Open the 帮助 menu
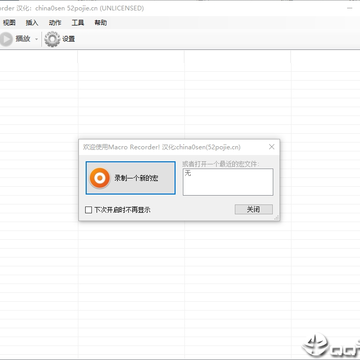 tap(101, 23)
